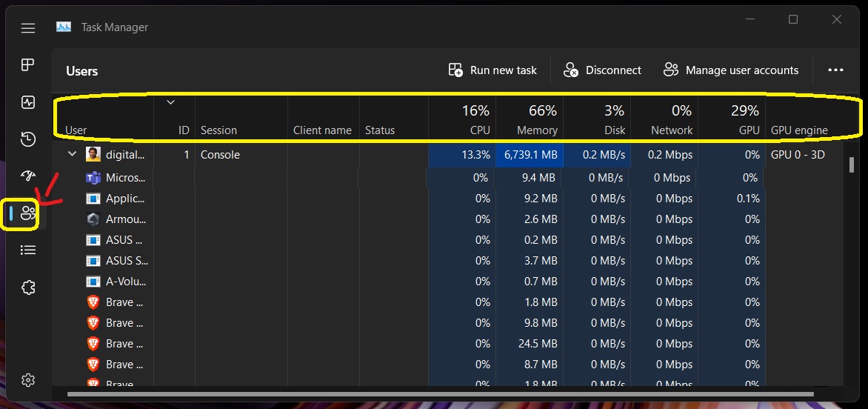Click the Armoury Crate process icon
This screenshot has height=409, width=868.
coord(93,219)
